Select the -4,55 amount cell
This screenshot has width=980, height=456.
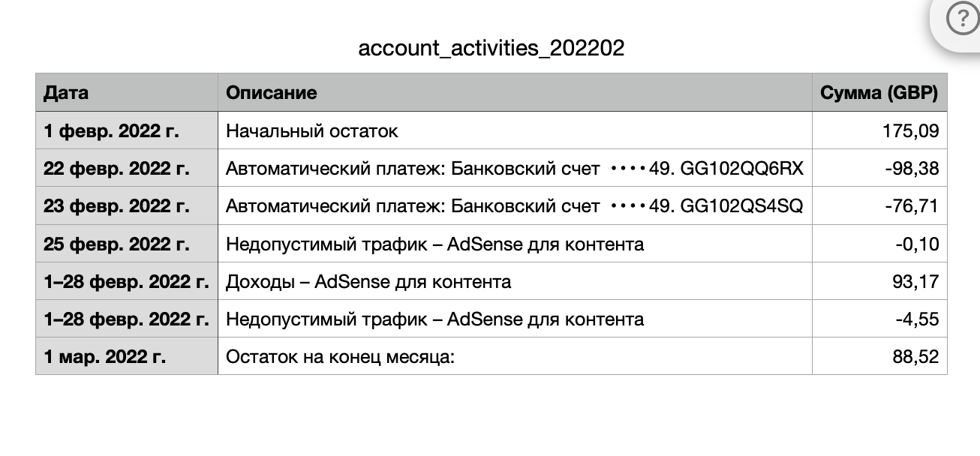point(879,319)
